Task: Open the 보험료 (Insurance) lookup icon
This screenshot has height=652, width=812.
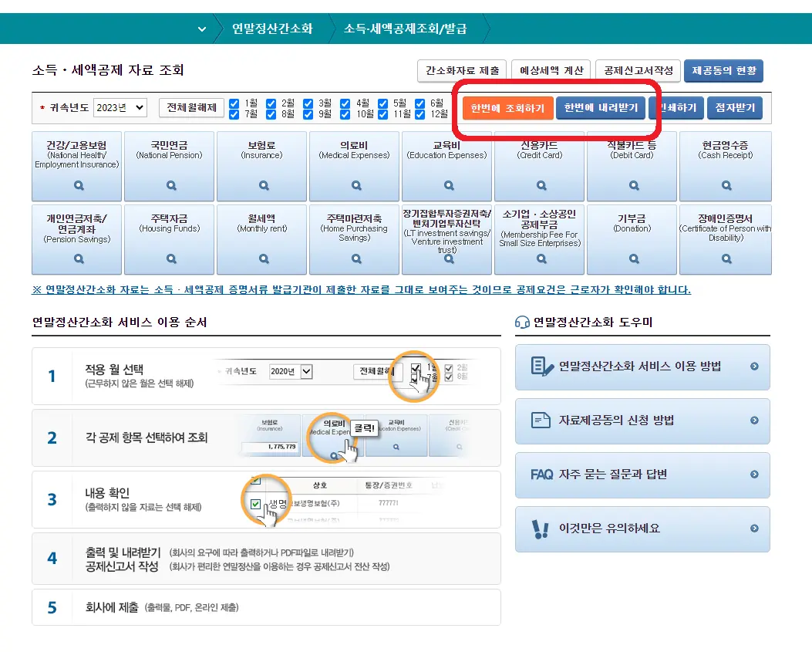Action: coord(261,185)
